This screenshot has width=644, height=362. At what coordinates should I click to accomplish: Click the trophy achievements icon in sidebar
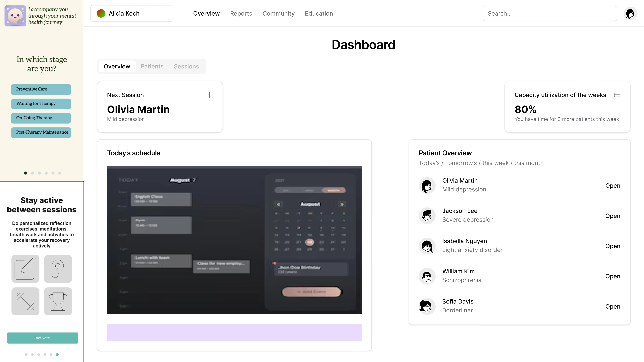tap(58, 301)
